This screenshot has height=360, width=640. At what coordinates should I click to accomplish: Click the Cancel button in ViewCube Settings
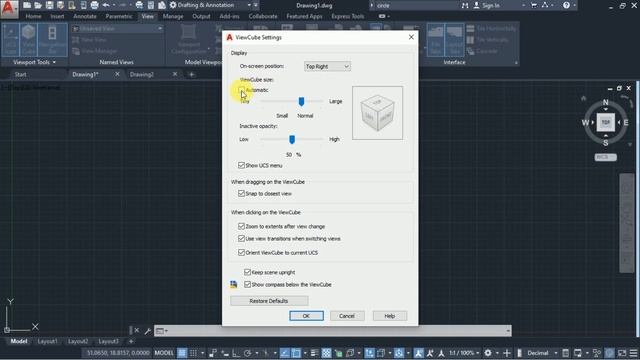click(x=347, y=316)
